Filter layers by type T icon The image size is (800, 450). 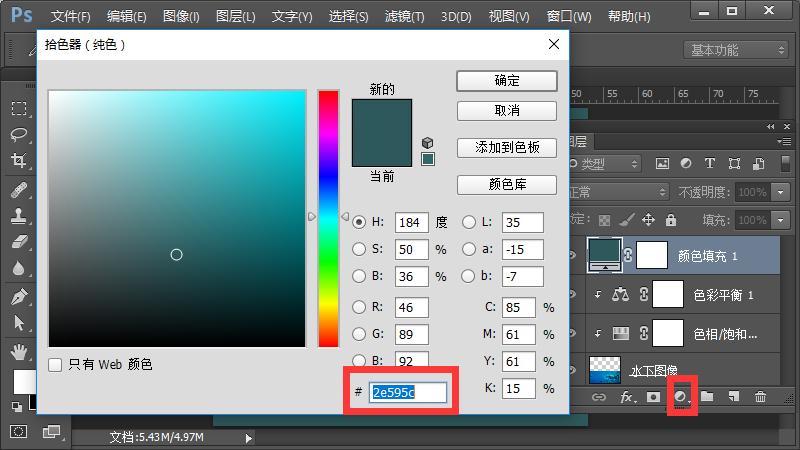pos(710,163)
